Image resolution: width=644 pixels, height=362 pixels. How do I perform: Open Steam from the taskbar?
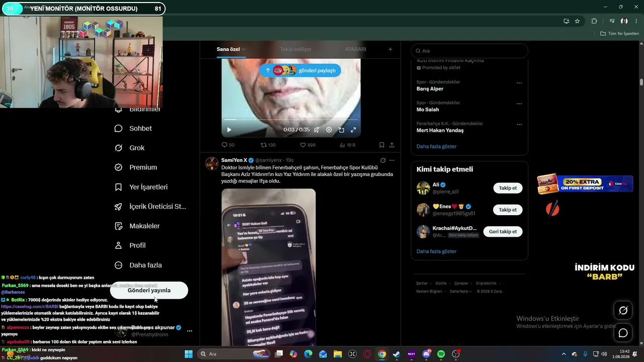point(396,354)
